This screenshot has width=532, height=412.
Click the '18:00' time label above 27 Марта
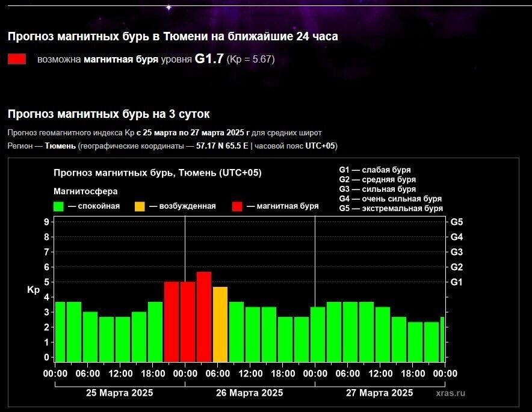[x=413, y=374]
